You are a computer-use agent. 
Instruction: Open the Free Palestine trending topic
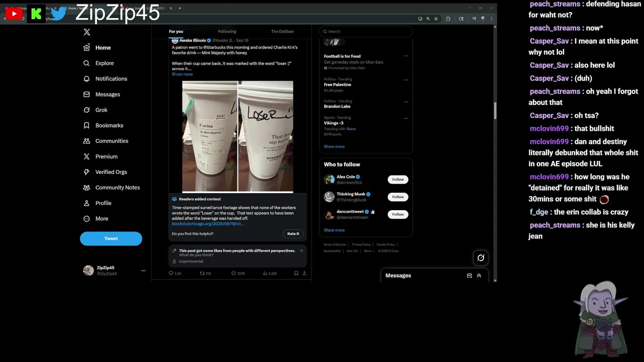[338, 85]
